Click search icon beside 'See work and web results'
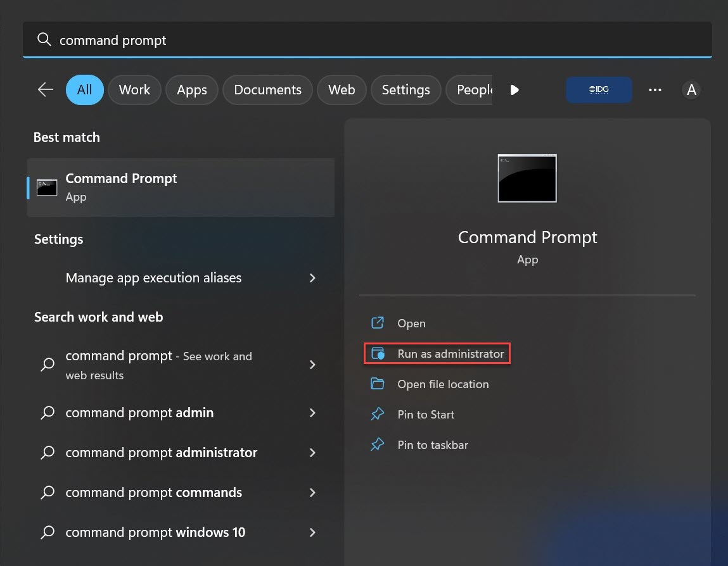728x566 pixels. point(48,364)
